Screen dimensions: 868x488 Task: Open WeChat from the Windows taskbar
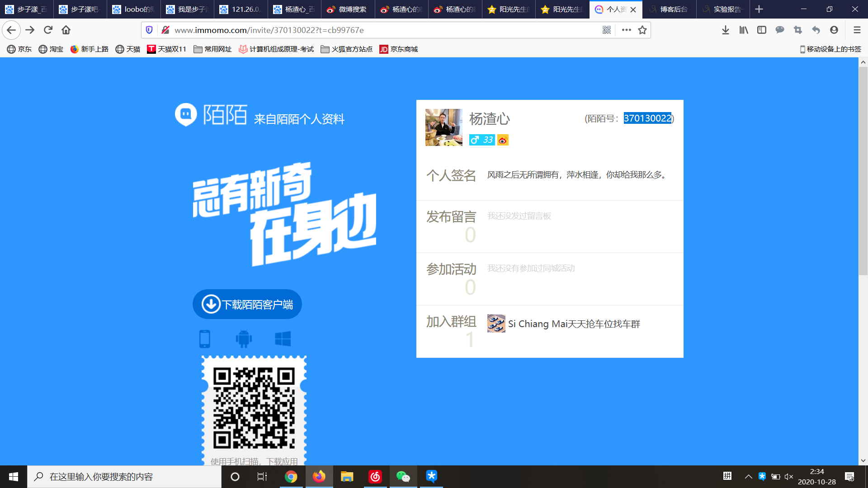click(x=403, y=477)
